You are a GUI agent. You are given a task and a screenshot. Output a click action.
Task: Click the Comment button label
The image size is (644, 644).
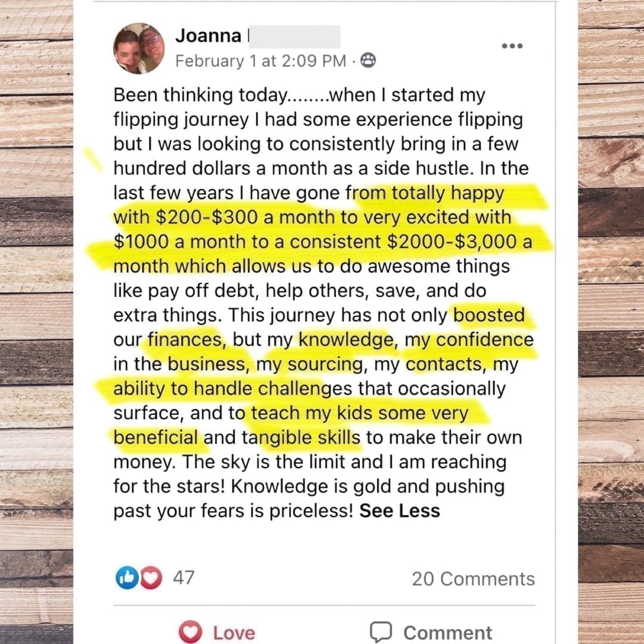click(448, 633)
